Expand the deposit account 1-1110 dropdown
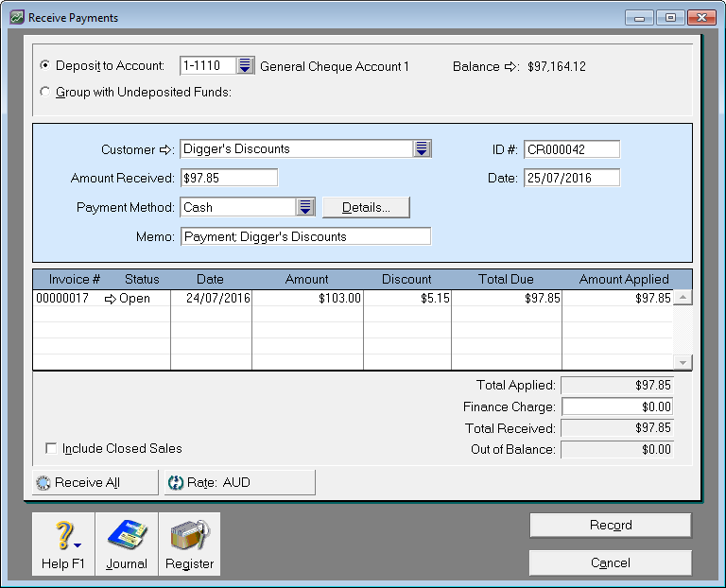Image resolution: width=726 pixels, height=588 pixels. coord(246,66)
